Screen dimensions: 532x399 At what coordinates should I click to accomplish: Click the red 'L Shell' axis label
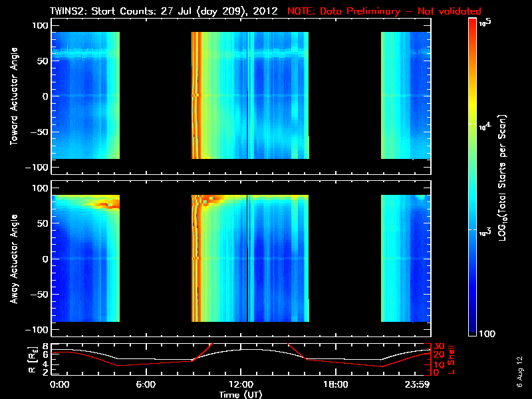tap(451, 360)
